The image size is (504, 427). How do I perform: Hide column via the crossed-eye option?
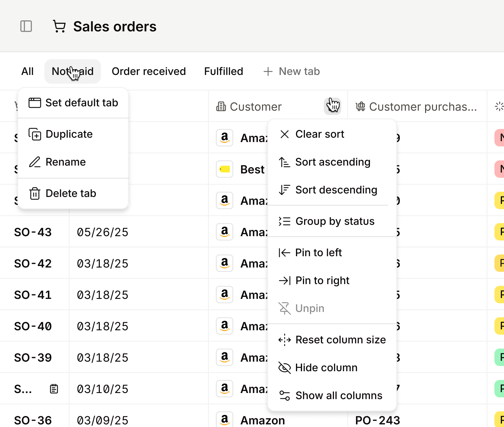(x=326, y=368)
